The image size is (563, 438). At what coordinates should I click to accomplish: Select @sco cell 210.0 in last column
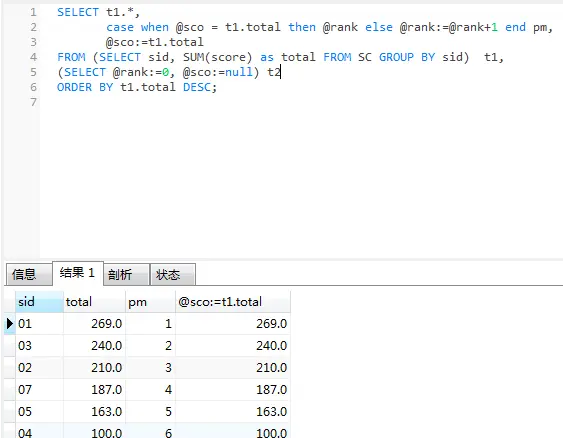[233, 368]
